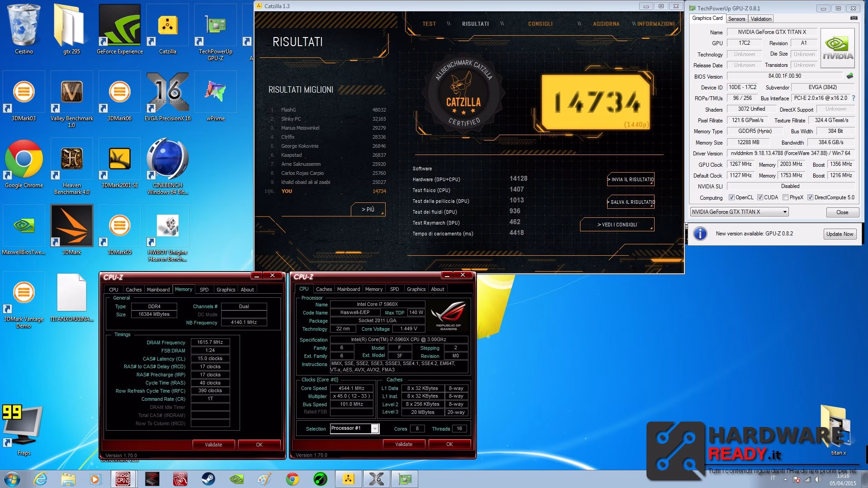Image resolution: width=868 pixels, height=488 pixels.
Task: Select the 3DMark desktop shortcut
Action: (71, 230)
